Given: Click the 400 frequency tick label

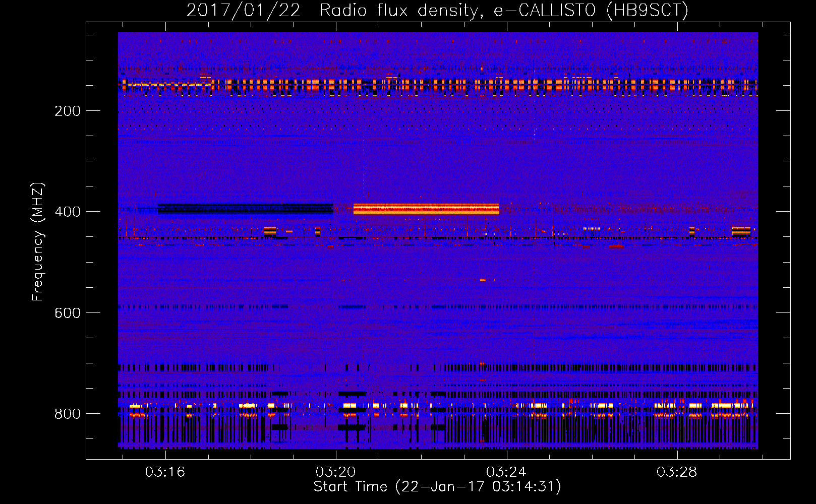Looking at the screenshot, I should pos(68,212).
